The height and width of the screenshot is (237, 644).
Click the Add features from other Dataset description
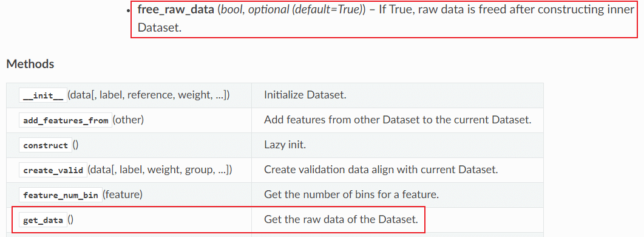(398, 120)
